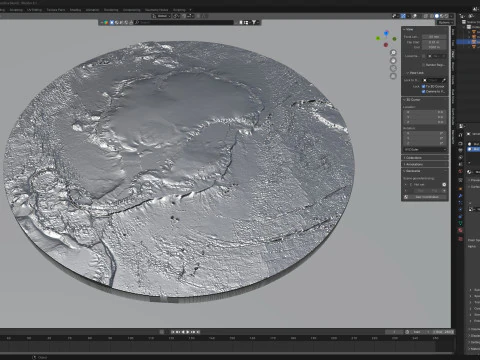This screenshot has height=360, width=480.
Task: Open the Texture Paint workspace tab
Action: [55, 10]
